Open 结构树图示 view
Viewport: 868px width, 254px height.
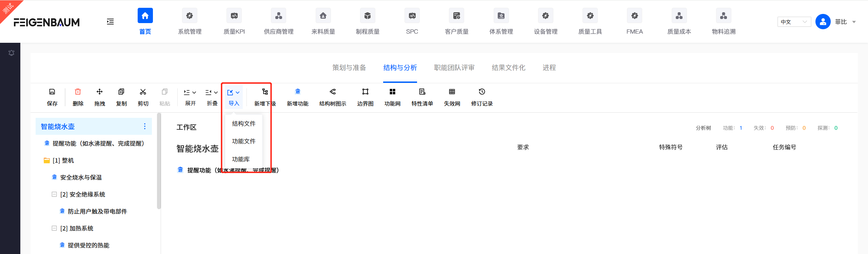[333, 97]
